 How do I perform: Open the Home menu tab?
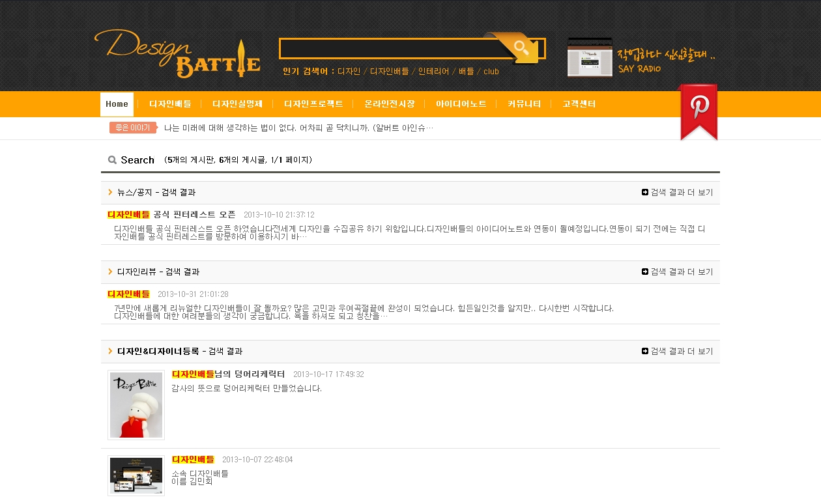pyautogui.click(x=117, y=104)
